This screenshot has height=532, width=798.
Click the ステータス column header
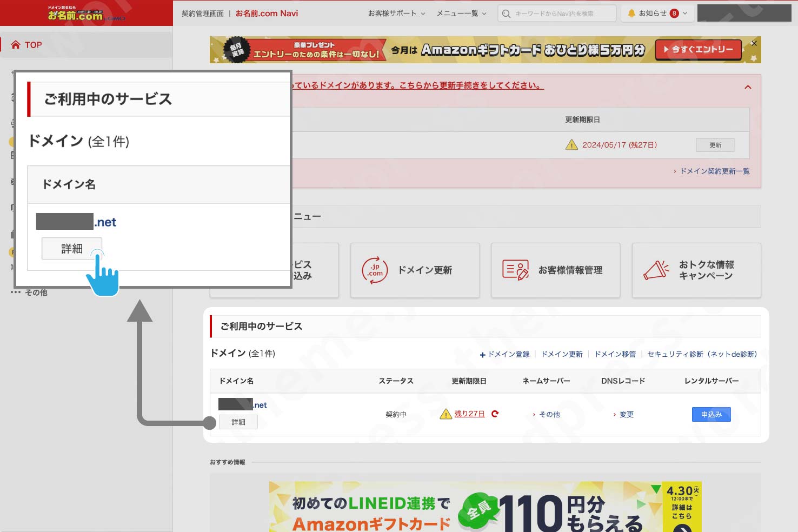pos(396,381)
